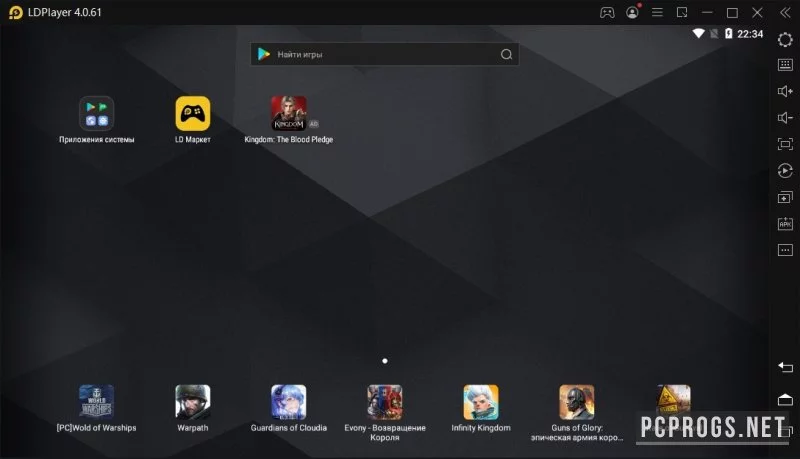Open Kingdom: The Blood Pledge game
800x459 pixels.
pos(289,113)
